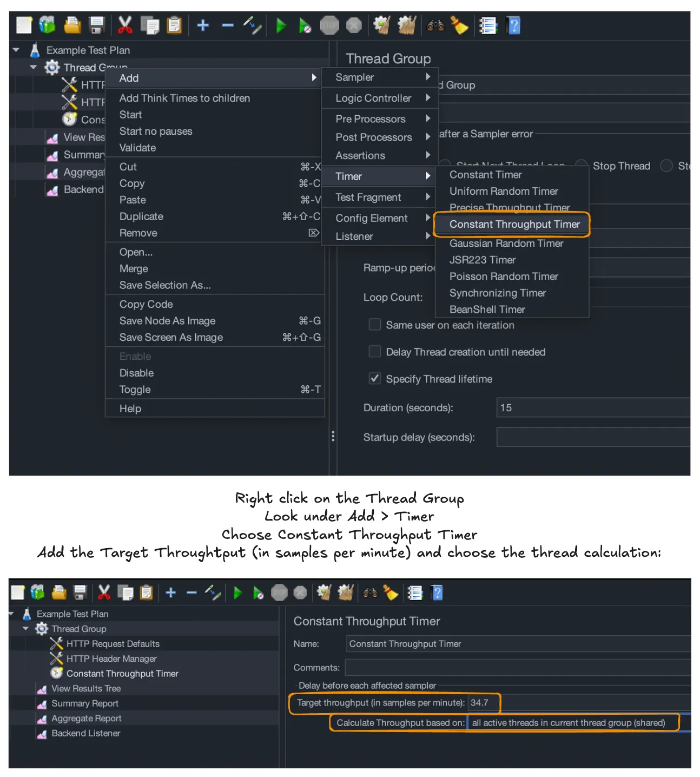
Task: Click the Cut scissors icon in the toolbar above Thread Group panel
Action: tap(125, 25)
